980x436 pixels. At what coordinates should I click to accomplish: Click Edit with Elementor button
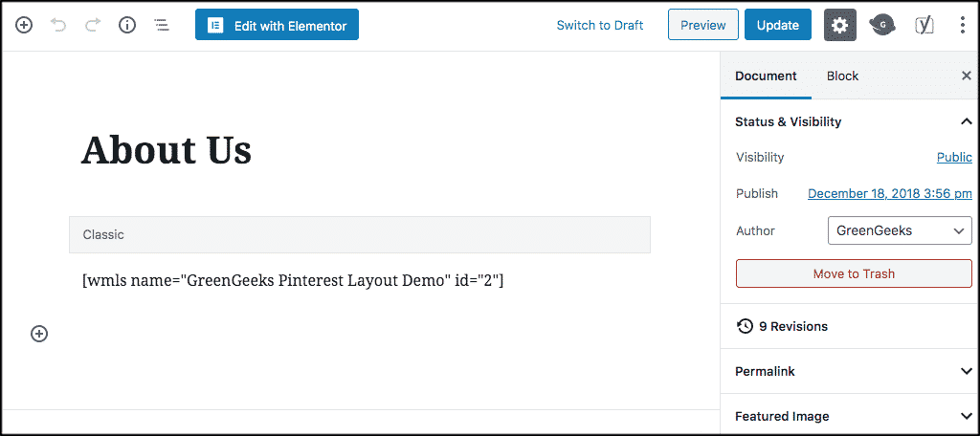point(277,25)
